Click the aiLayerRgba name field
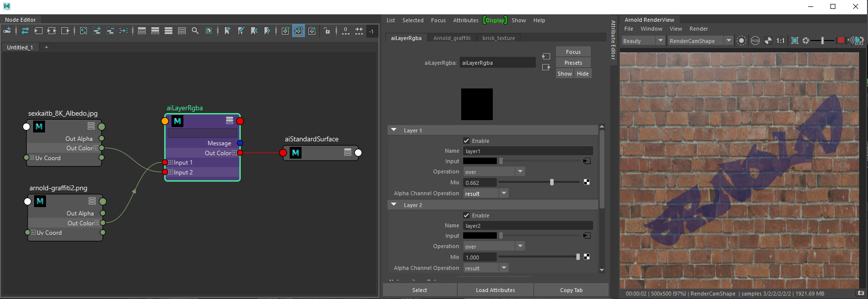868x299 pixels. 497,63
